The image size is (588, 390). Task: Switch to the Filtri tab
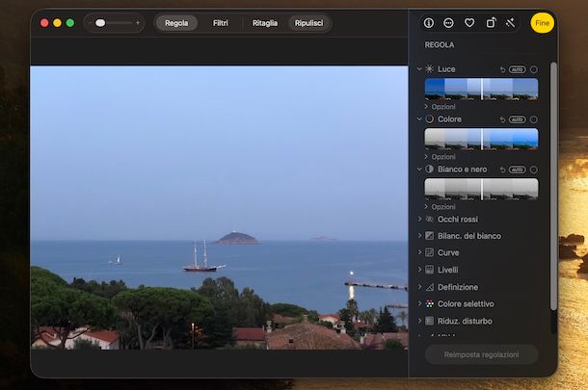point(221,23)
